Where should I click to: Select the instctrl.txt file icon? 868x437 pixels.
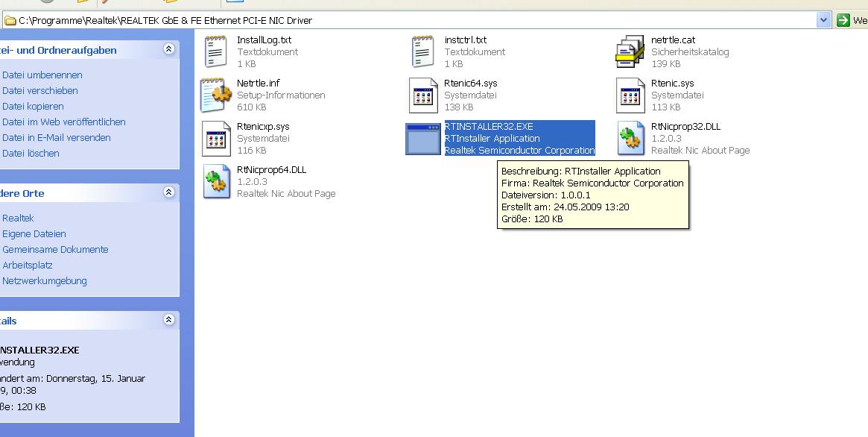coord(423,51)
